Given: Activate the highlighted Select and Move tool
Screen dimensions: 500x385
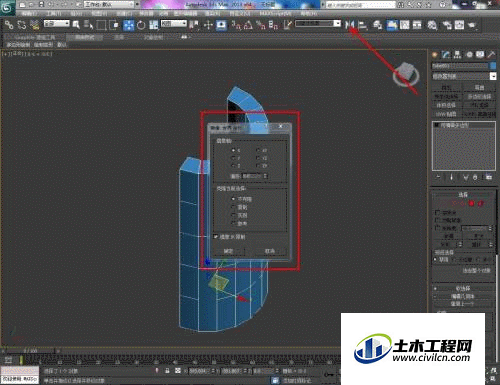Looking at the screenshot, I should click(x=128, y=25).
